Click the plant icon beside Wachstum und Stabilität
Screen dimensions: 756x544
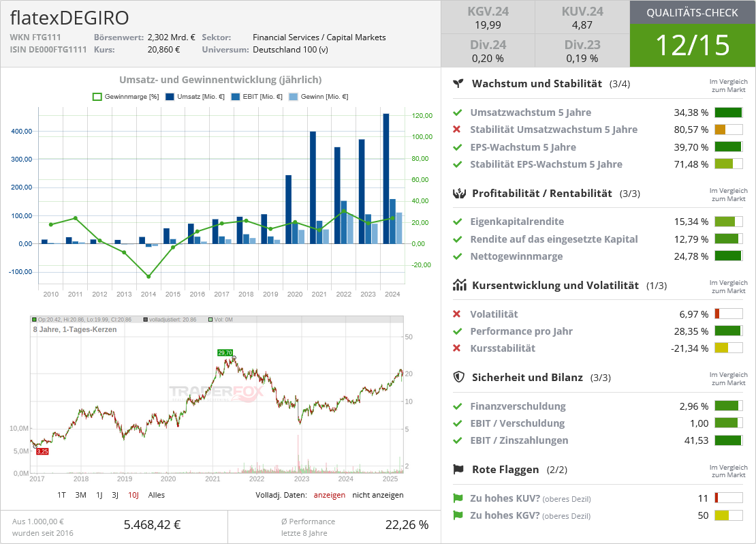(458, 83)
